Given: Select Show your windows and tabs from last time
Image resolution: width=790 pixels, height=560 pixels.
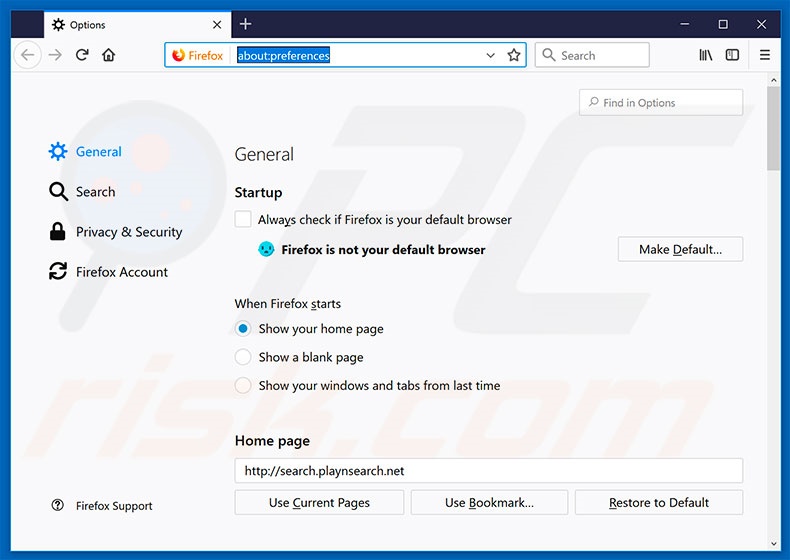Looking at the screenshot, I should tap(243, 385).
